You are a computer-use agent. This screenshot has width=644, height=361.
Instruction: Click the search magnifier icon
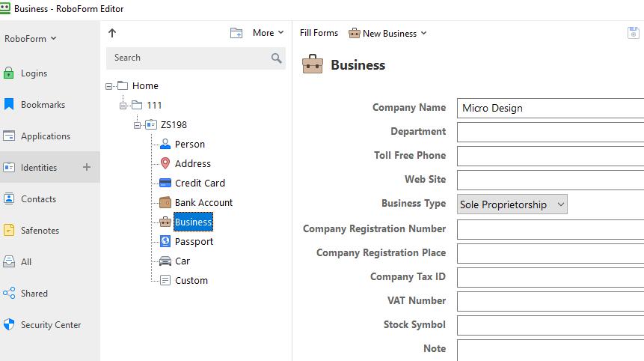click(276, 58)
